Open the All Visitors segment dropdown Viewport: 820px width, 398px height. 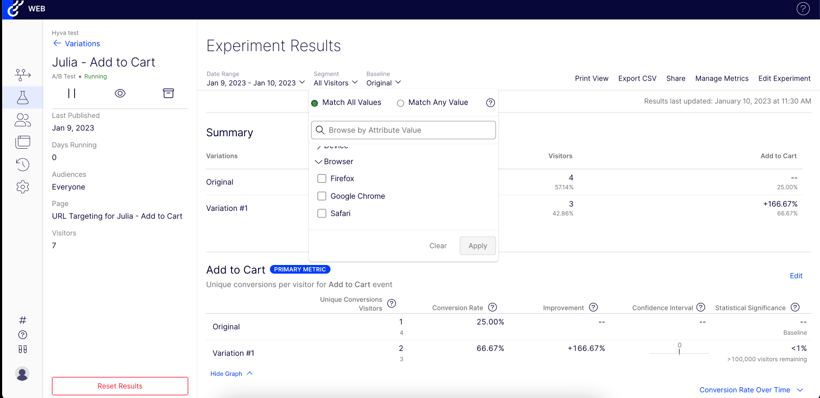(335, 83)
